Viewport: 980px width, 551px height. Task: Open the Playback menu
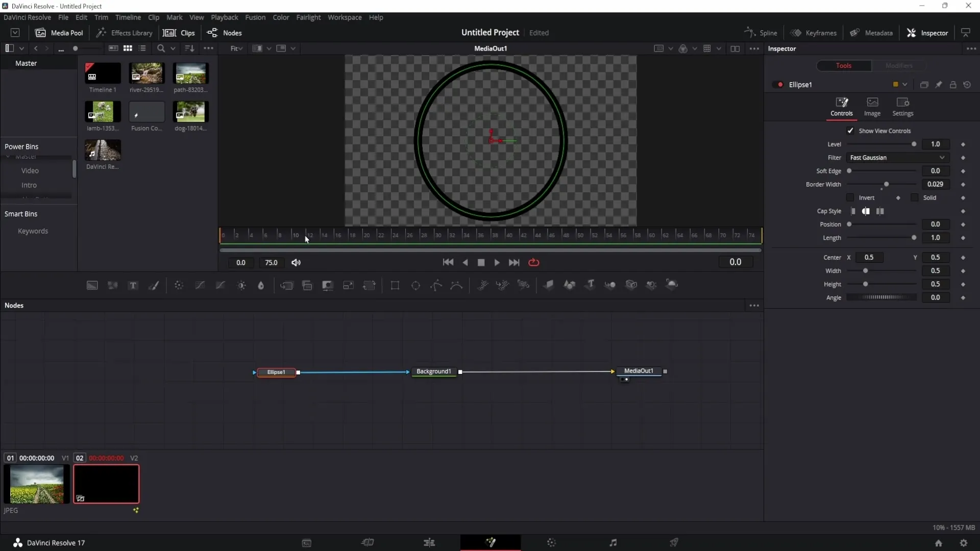[x=225, y=17]
